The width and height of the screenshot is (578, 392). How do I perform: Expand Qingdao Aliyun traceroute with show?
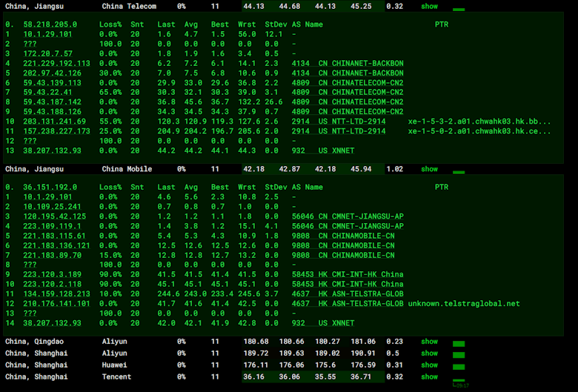[x=429, y=342]
